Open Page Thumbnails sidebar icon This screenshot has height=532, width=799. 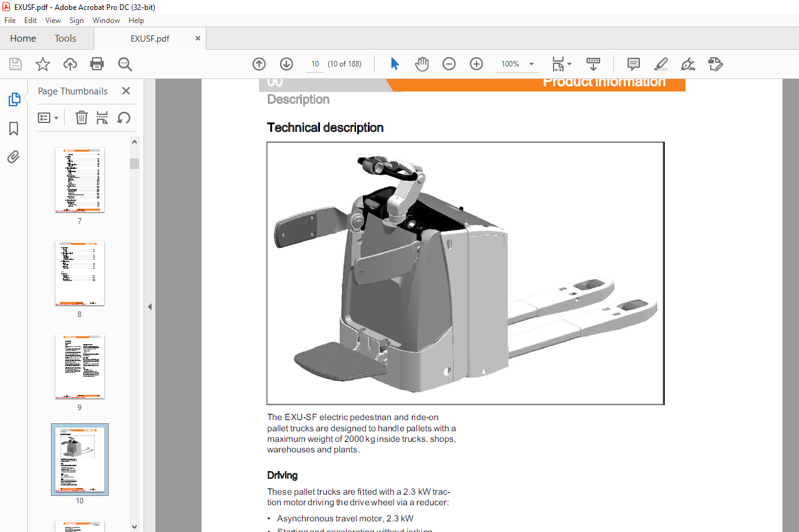tap(14, 99)
